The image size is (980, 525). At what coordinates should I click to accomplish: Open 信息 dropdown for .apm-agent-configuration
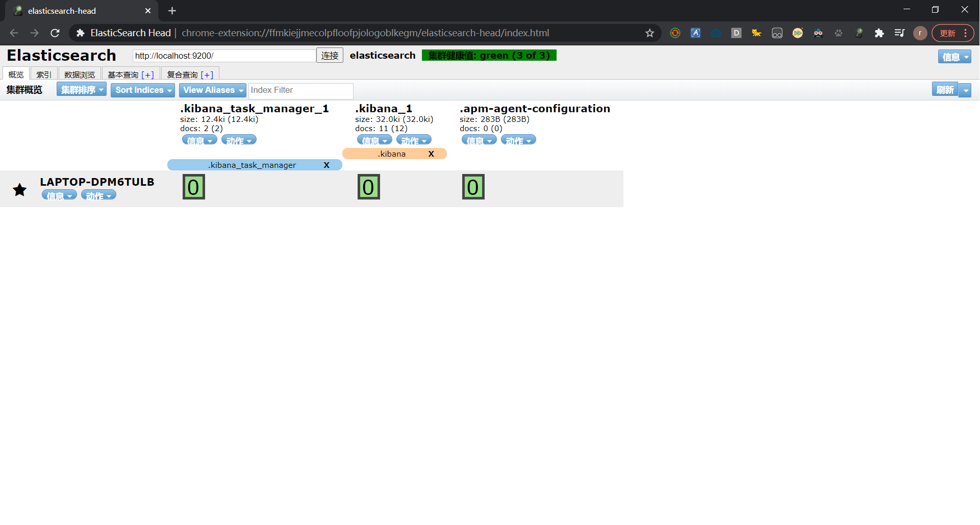479,140
